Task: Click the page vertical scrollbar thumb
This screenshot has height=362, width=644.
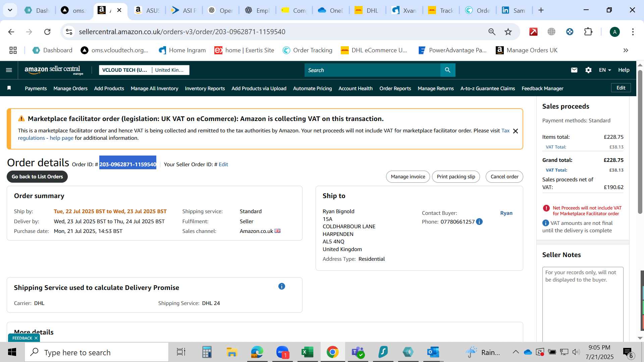Action: (x=640, y=142)
